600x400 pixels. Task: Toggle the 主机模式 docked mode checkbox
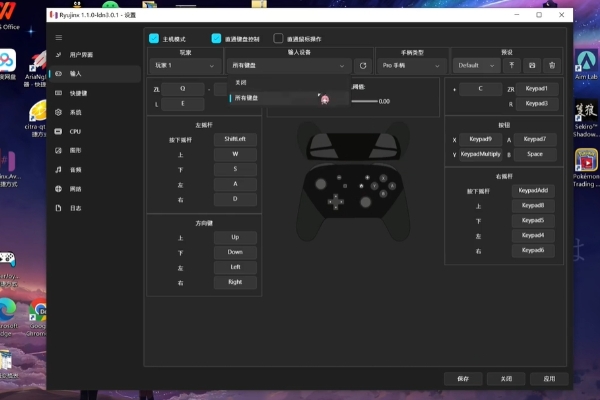[x=154, y=39]
